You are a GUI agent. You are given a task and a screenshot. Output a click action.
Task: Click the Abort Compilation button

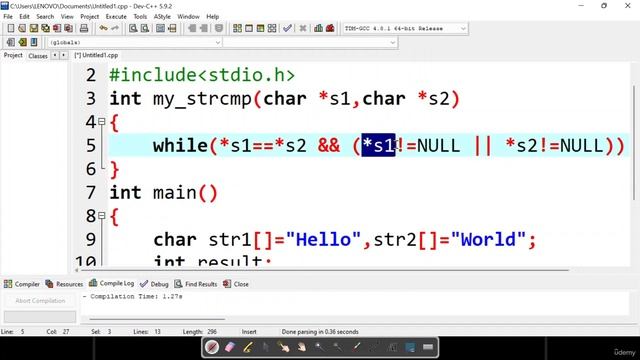(x=40, y=301)
